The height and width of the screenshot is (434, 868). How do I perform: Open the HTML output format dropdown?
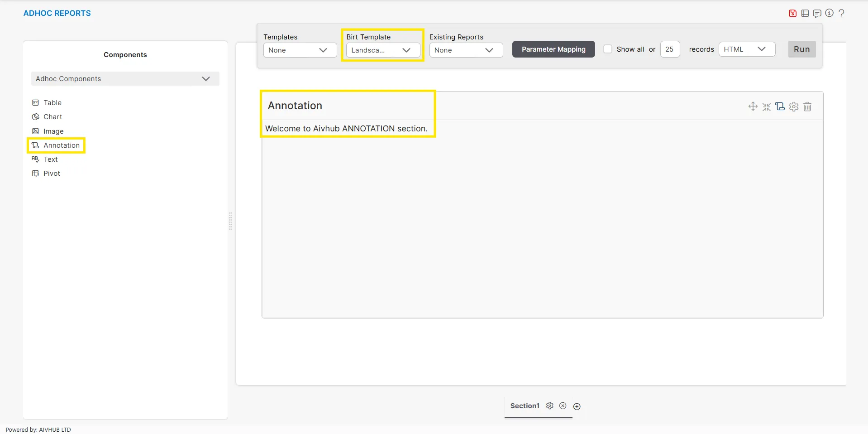[746, 49]
